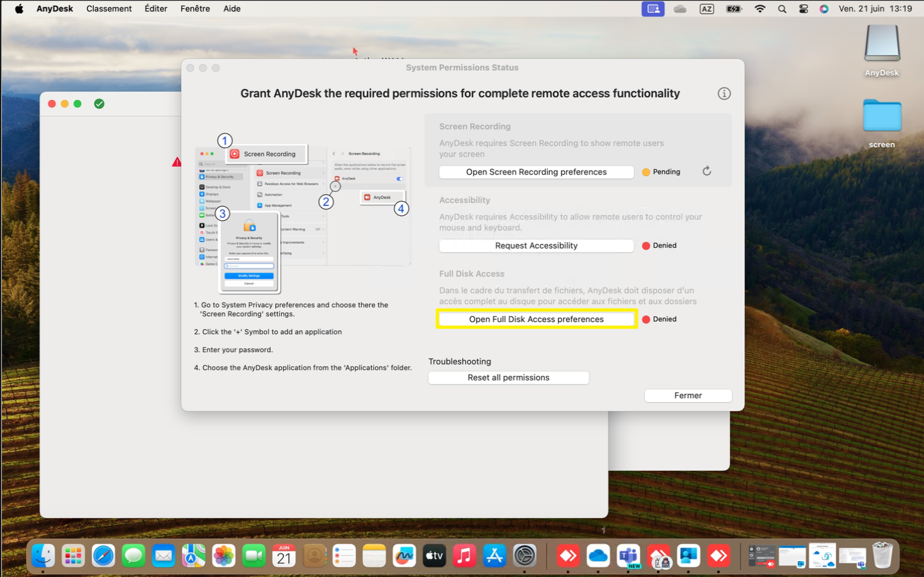Click the Request Accessibility button
Screen dimensions: 924x577
point(537,245)
